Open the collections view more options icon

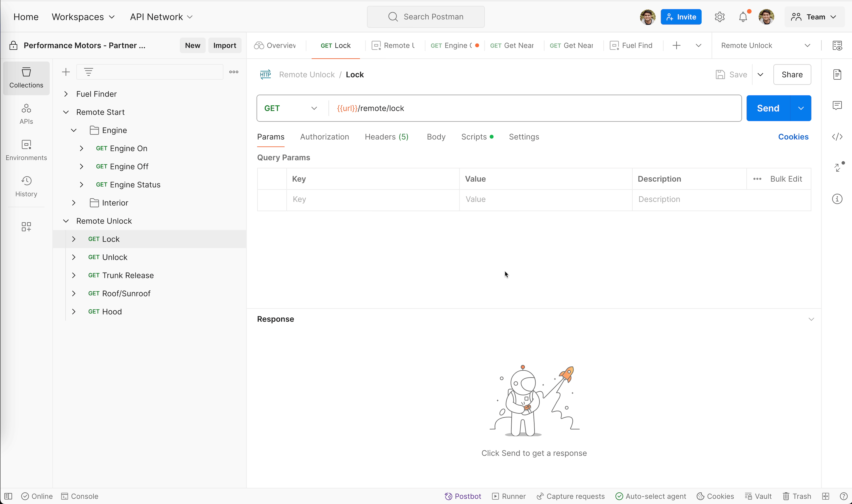point(234,72)
